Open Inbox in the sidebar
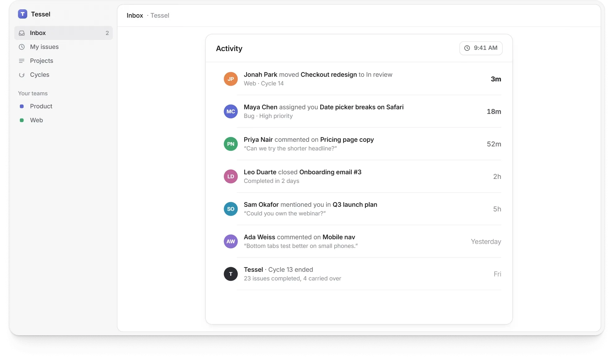 [x=64, y=33]
